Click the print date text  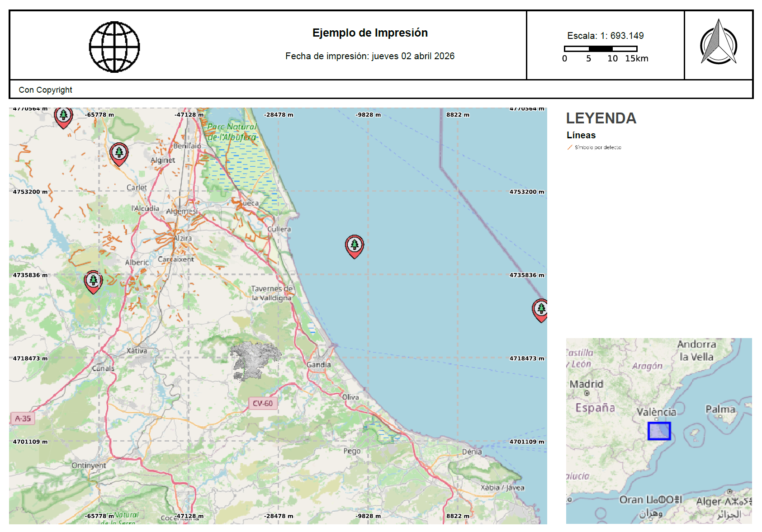(370, 56)
